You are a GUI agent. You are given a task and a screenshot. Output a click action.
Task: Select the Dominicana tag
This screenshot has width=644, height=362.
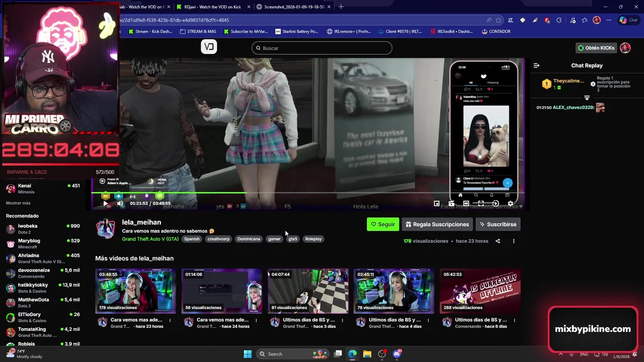pyautogui.click(x=249, y=239)
